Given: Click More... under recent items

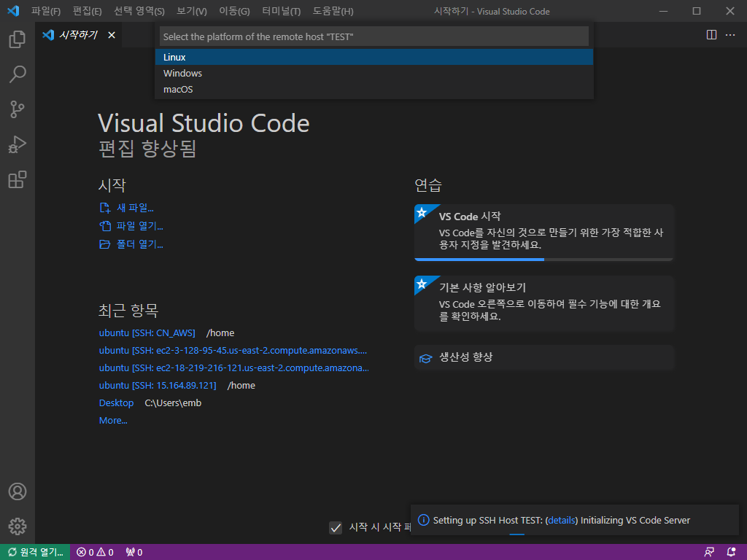Looking at the screenshot, I should (113, 421).
